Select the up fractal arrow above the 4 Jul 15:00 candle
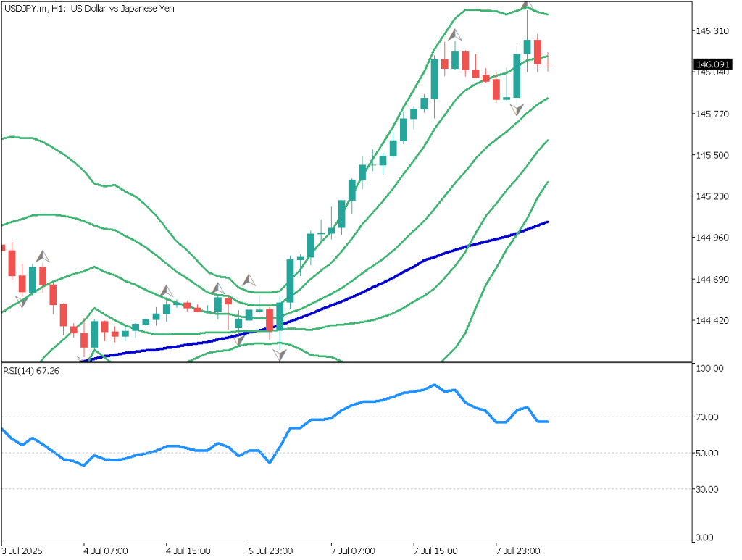742x560 pixels. [x=167, y=291]
